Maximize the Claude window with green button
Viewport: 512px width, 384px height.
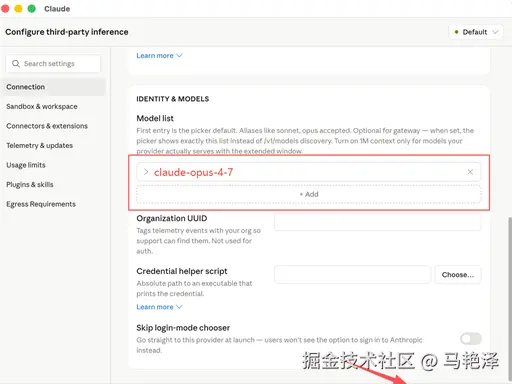32,8
